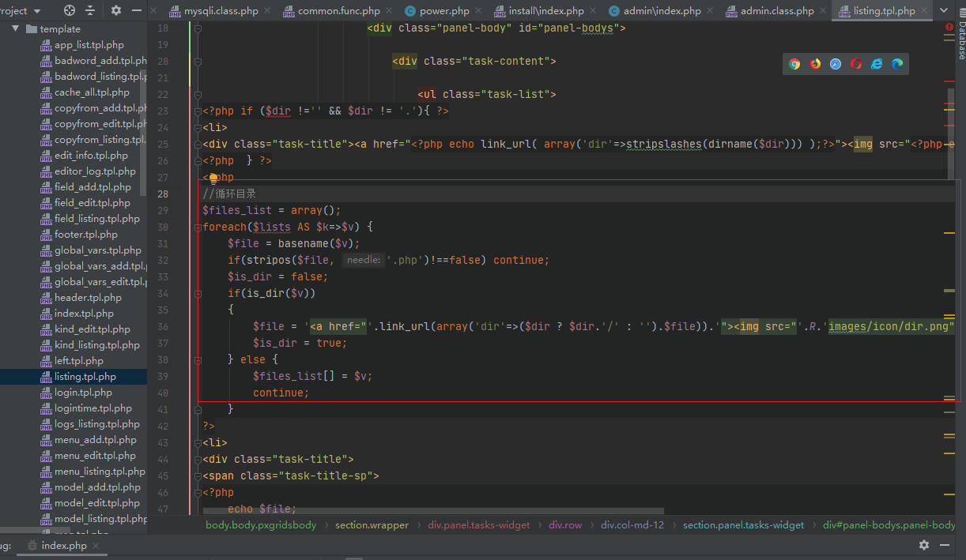Screen dimensions: 966x560
Task: Open page in Safari browser
Action: pos(836,64)
